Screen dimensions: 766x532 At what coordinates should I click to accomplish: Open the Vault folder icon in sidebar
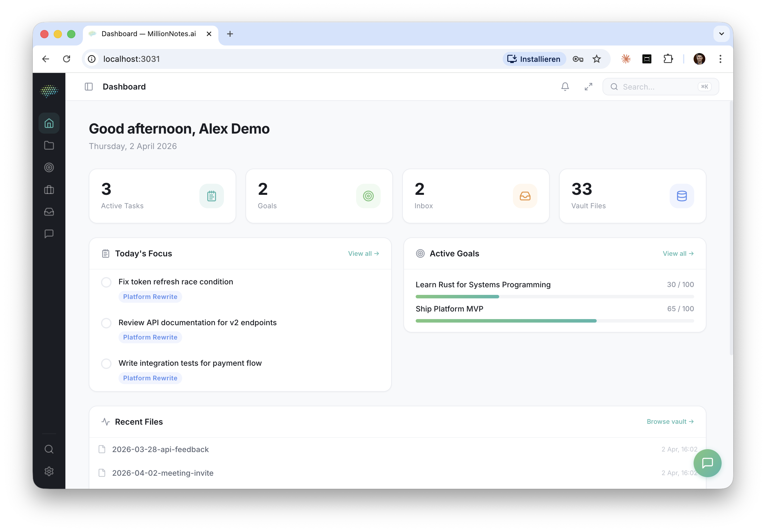coord(49,145)
